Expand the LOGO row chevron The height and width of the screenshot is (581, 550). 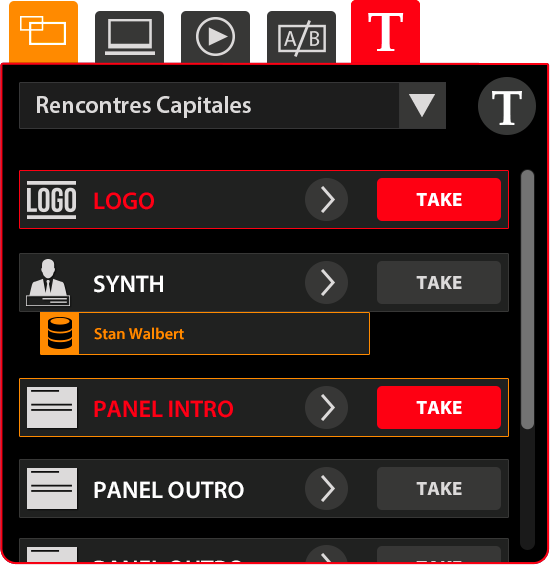click(x=326, y=200)
